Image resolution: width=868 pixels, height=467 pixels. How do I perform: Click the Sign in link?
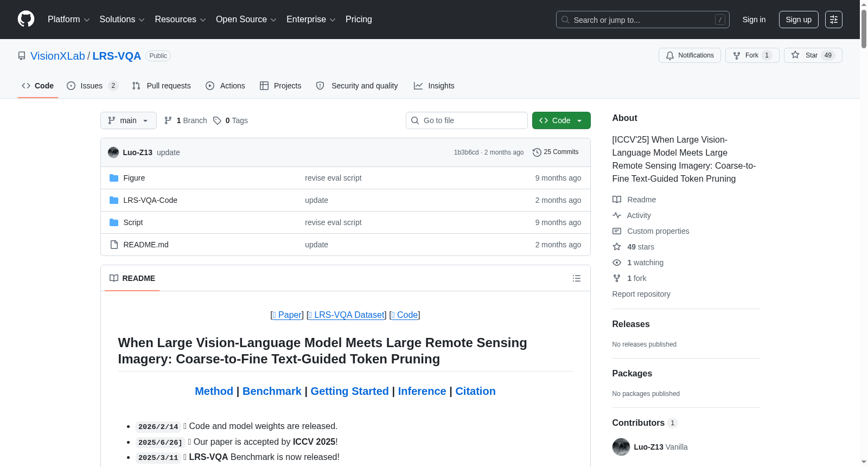[x=754, y=20]
